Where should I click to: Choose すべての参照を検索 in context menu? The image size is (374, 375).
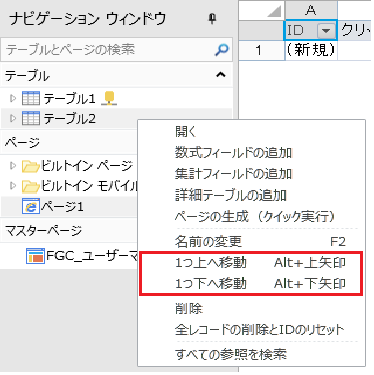252,354
